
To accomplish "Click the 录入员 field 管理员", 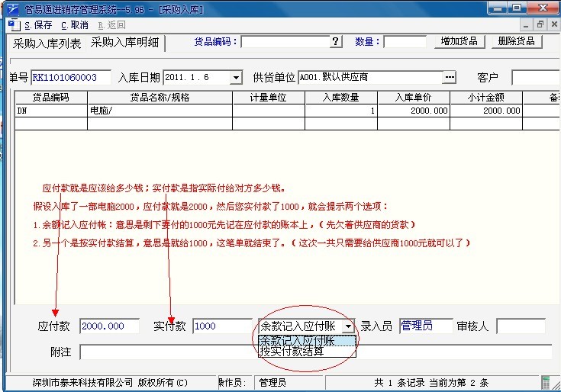I will (x=426, y=326).
